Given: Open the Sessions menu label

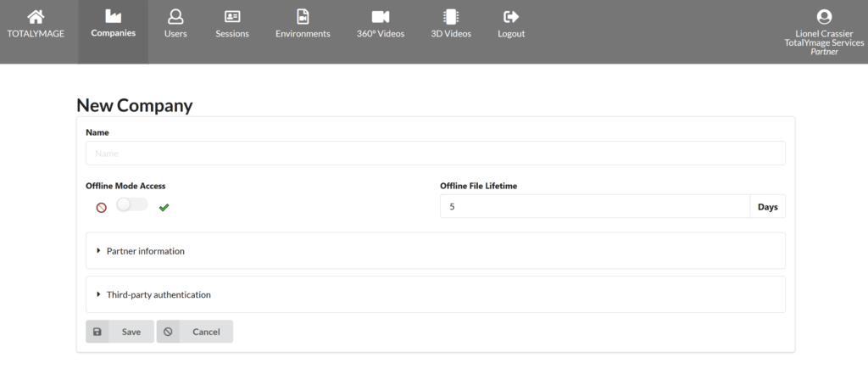Looking at the screenshot, I should coord(232,34).
